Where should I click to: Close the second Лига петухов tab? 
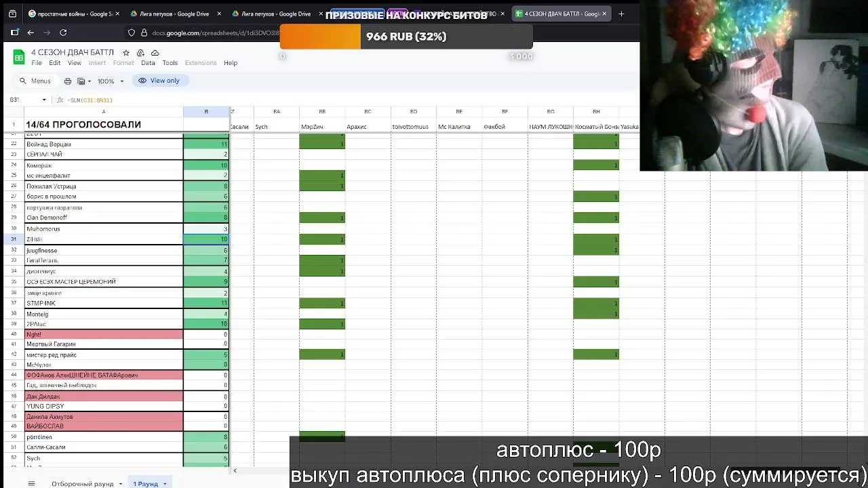(321, 14)
